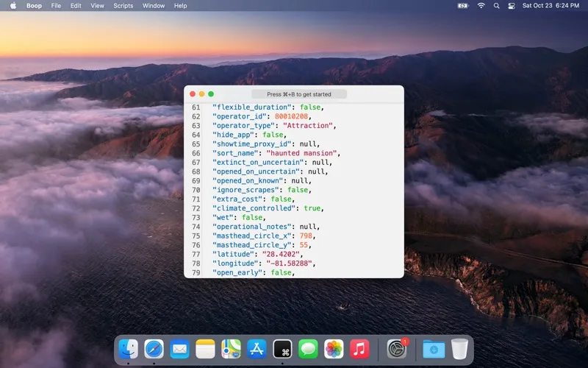Click the date and time in menu bar

(x=551, y=6)
